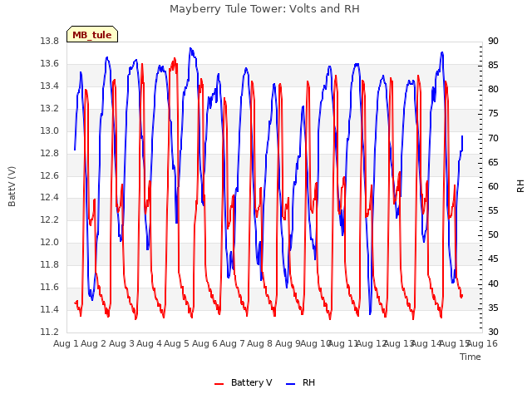
Task: Click the 90 right axis tick label
Action: pyautogui.click(x=493, y=42)
